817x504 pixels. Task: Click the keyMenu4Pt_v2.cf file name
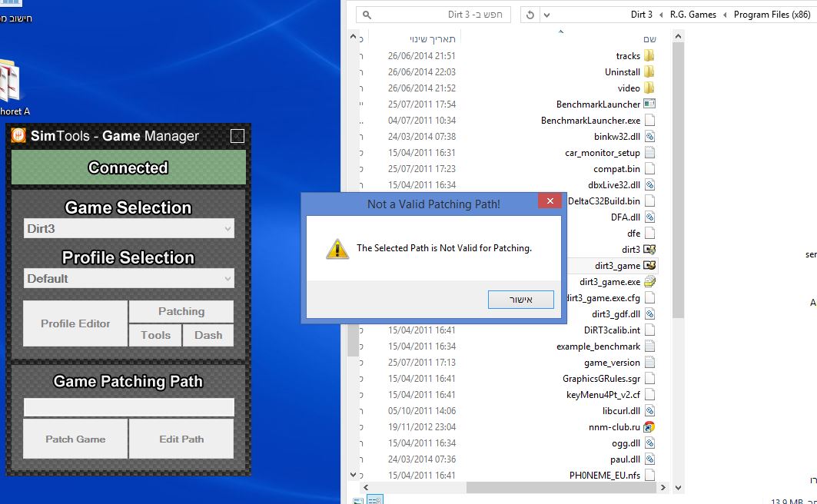coord(603,394)
